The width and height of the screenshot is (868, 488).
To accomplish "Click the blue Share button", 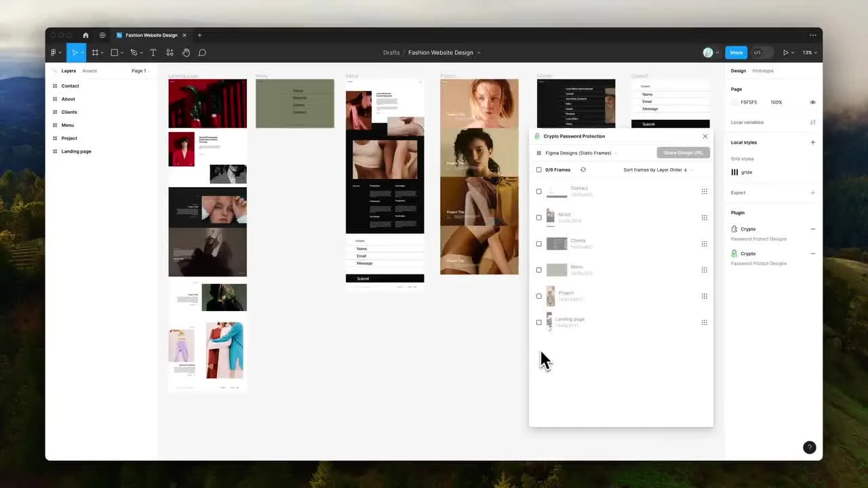I will point(736,53).
